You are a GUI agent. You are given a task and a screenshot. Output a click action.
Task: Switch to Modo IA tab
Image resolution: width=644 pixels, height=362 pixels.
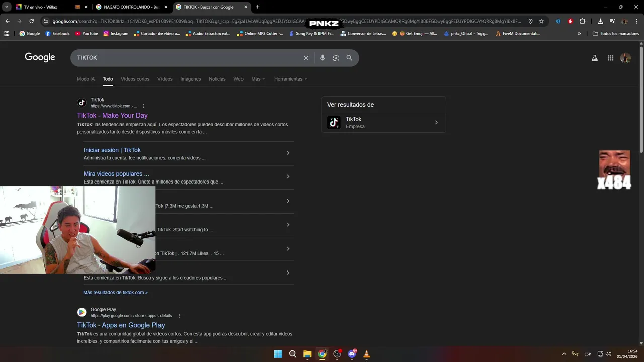[x=86, y=79]
